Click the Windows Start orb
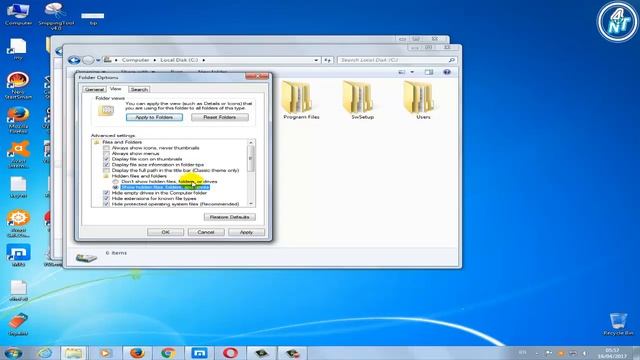The image size is (640, 360). tap(13, 353)
